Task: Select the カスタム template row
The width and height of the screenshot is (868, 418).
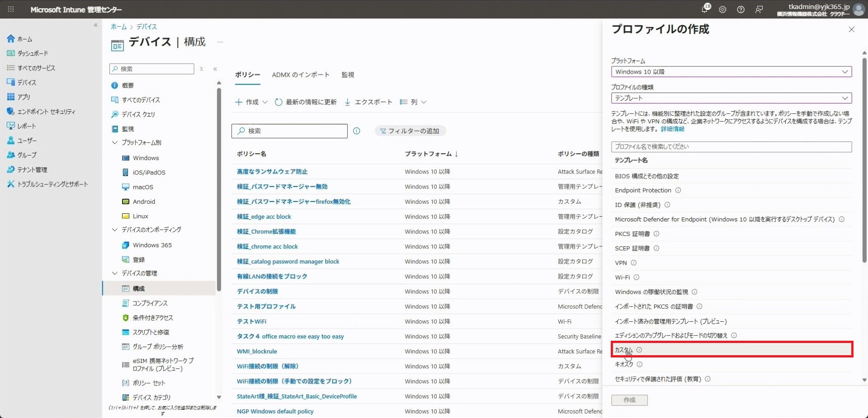Action: pos(731,350)
